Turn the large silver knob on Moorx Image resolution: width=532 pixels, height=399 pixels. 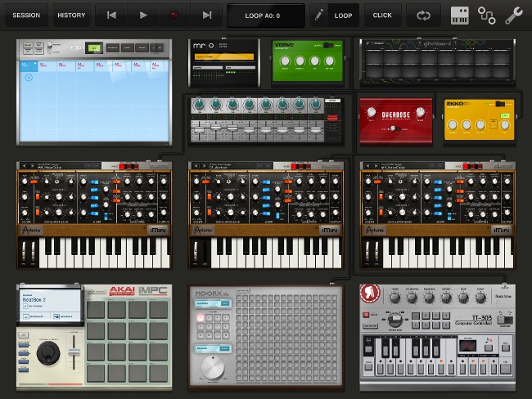coord(213,368)
